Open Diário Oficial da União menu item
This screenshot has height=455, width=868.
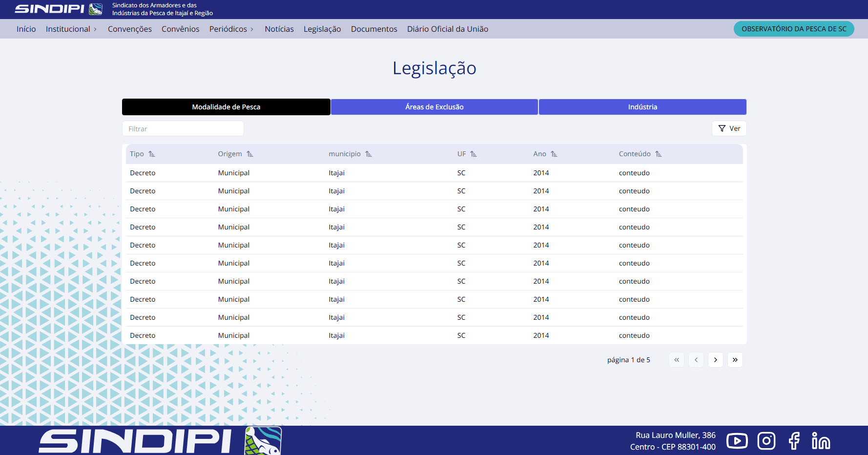[448, 29]
